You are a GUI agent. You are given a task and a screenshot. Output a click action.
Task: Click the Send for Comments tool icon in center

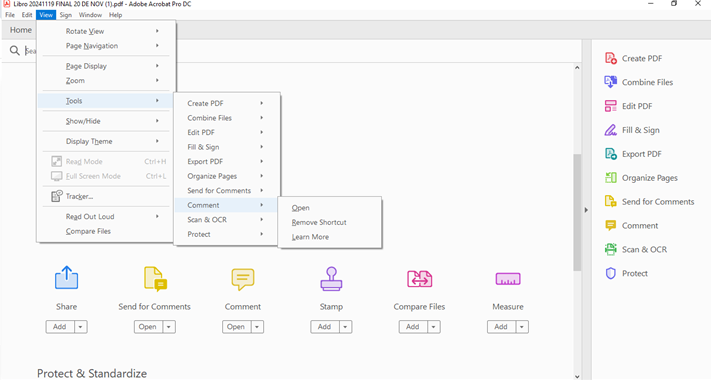155,278
